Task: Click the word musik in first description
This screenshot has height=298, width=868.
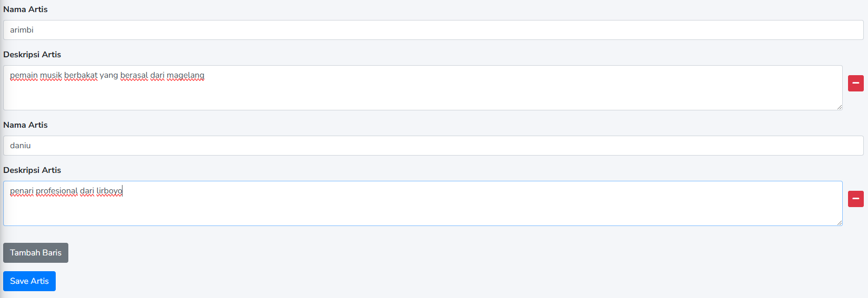Action: pos(51,75)
